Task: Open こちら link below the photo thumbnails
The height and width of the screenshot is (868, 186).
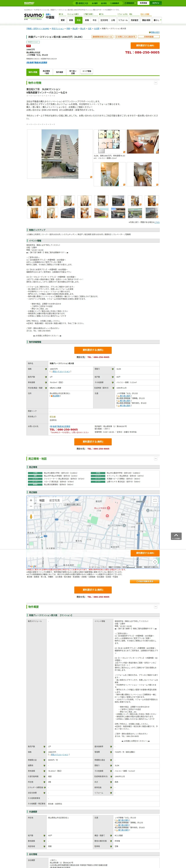Action: [x=157, y=222]
